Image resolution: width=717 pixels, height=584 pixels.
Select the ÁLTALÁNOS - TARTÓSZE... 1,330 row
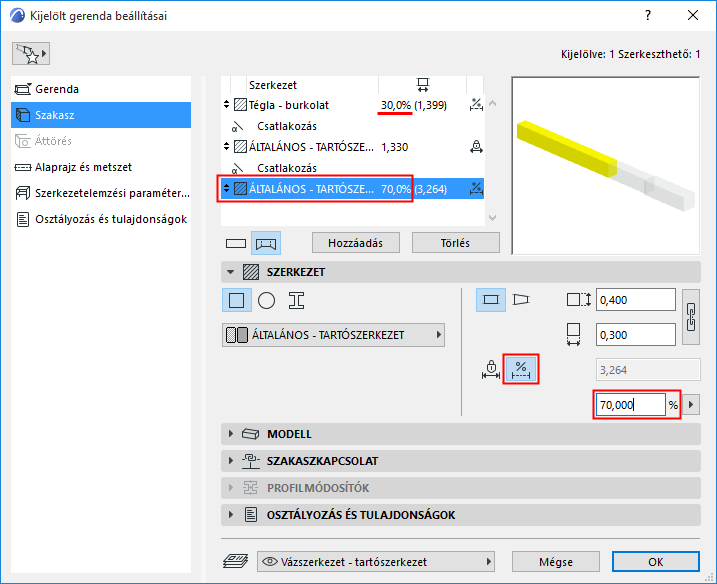[352, 147]
